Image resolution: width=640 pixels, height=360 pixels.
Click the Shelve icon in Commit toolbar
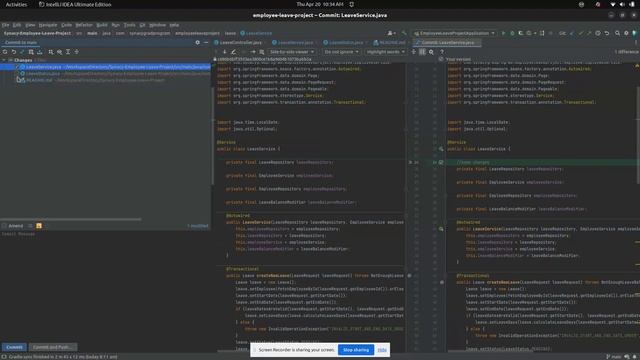point(40,52)
